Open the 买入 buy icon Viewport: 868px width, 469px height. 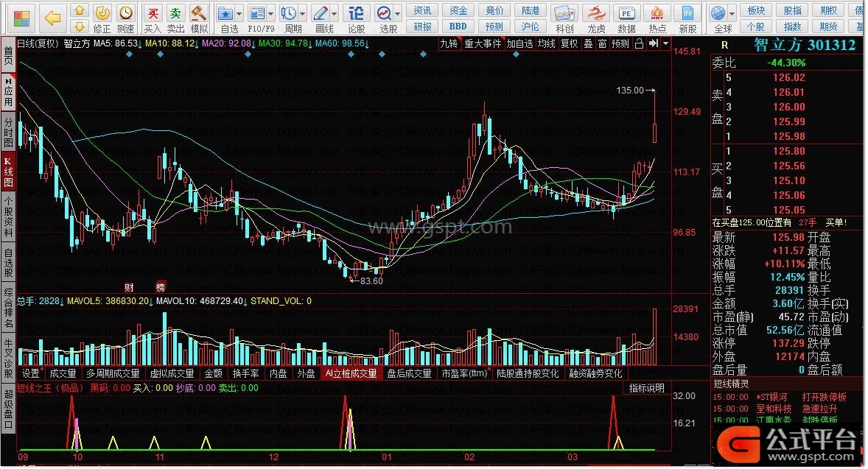(x=153, y=13)
